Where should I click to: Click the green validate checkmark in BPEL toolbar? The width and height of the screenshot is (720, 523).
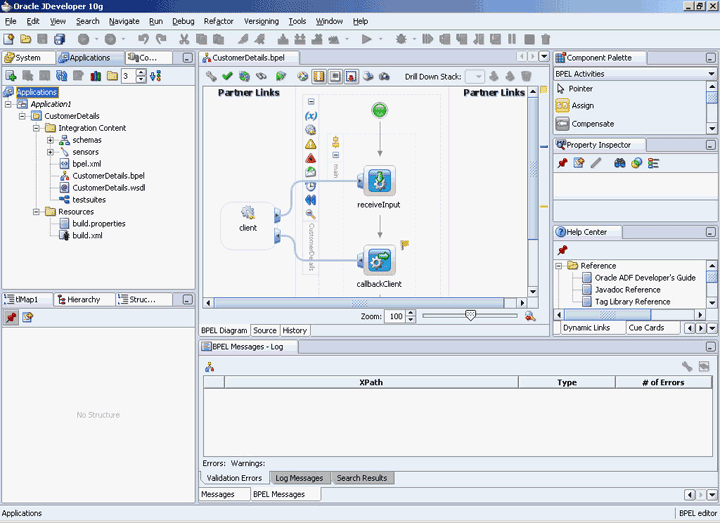pyautogui.click(x=228, y=76)
